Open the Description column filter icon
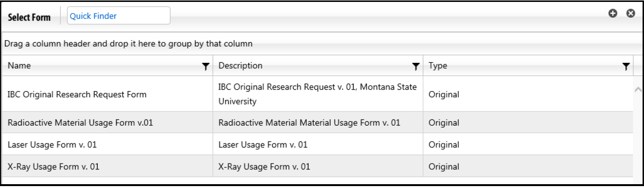Screen dimensions: 644x188 tap(416, 66)
